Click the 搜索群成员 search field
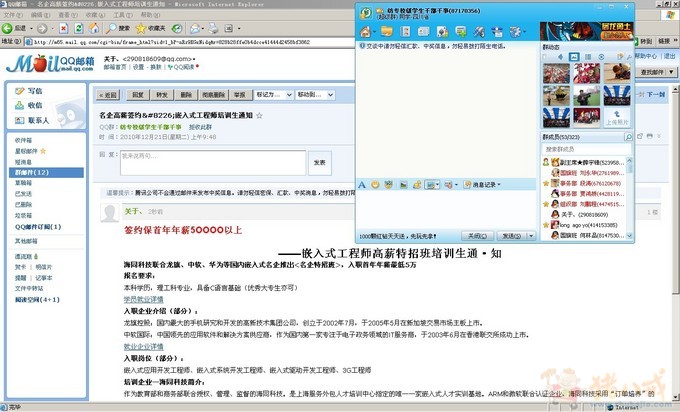 tap(586, 149)
